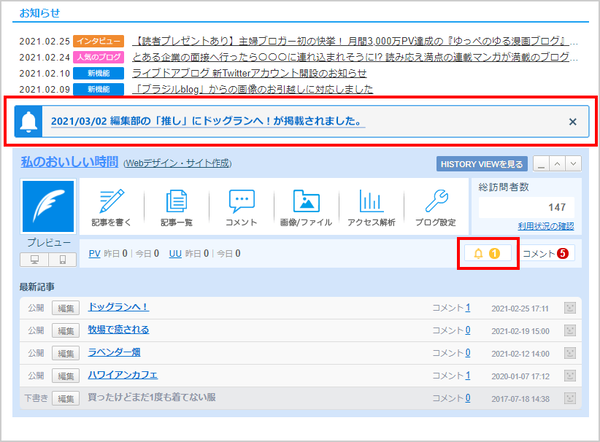The width and height of the screenshot is (600, 442).
Task: Click face icon on ラベンダー畑 row
Action: pos(570,353)
